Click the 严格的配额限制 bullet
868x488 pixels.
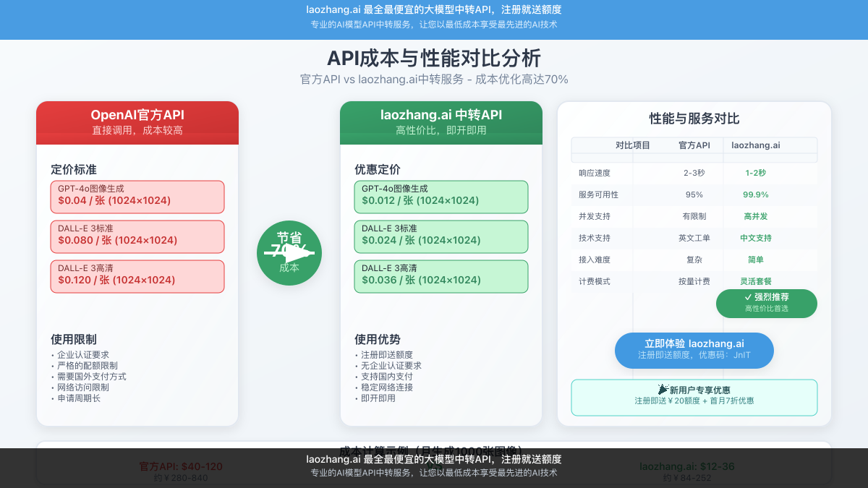point(85,366)
